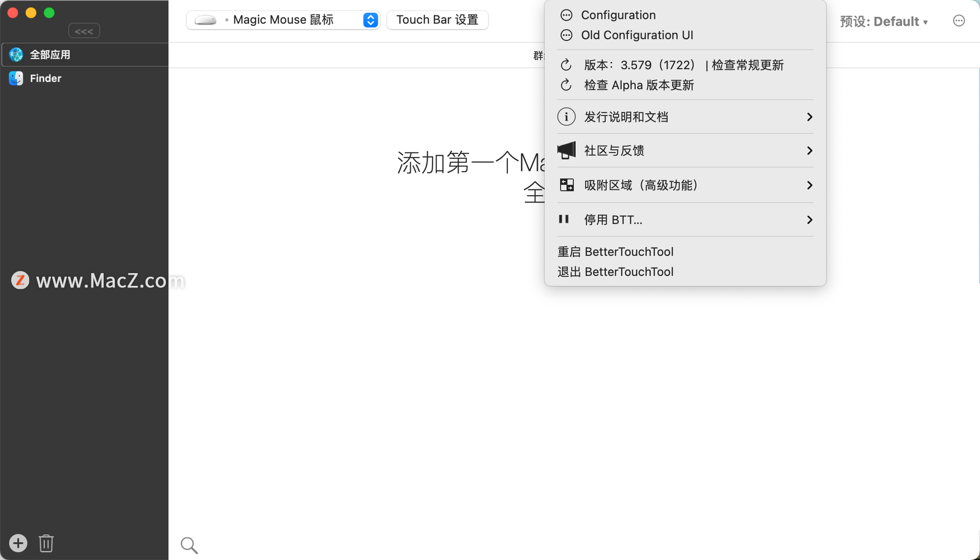The image size is (980, 560).
Task: Click the ellipsis icon beside Configuration
Action: [566, 15]
